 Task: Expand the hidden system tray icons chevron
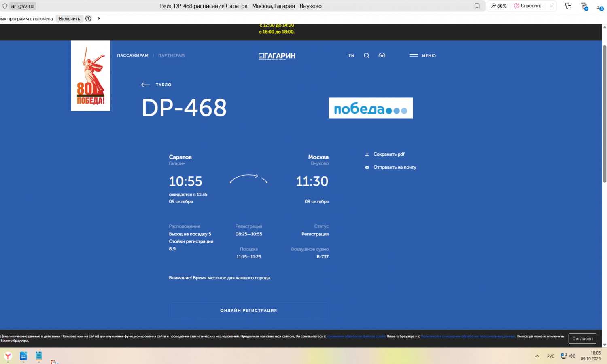coord(537,356)
